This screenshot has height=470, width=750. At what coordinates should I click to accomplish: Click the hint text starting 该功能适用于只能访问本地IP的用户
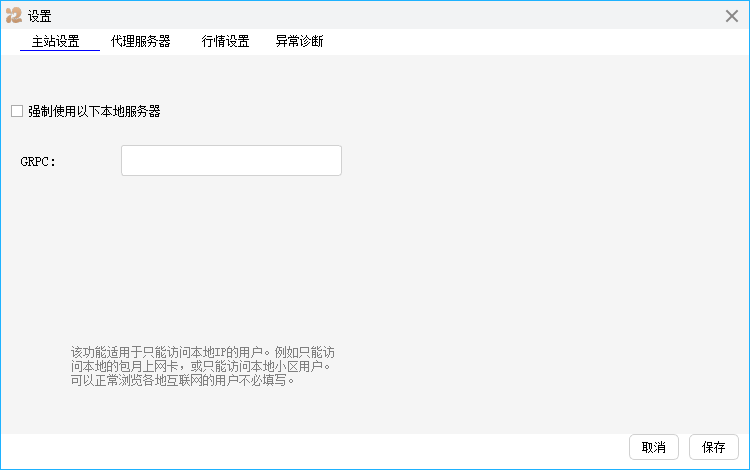pos(203,366)
